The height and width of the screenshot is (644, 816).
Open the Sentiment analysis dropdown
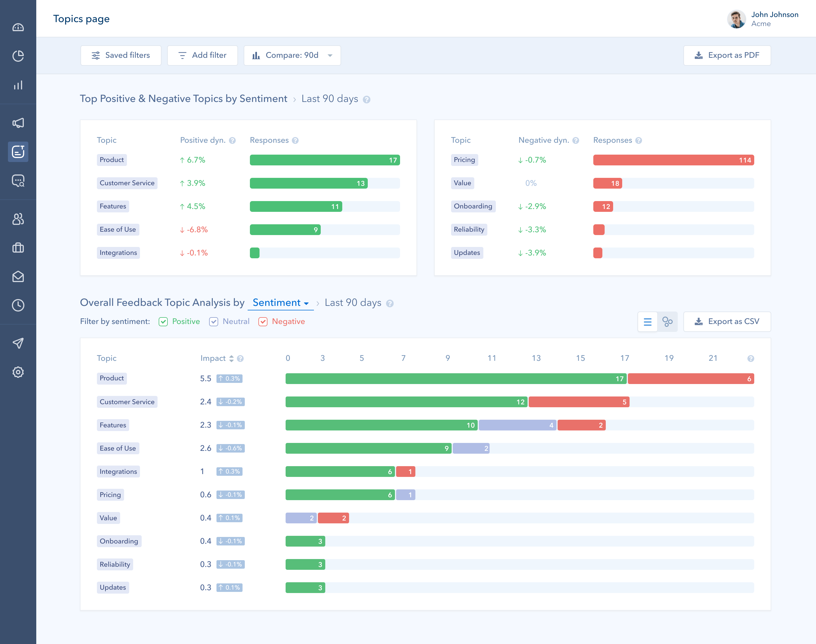point(280,303)
